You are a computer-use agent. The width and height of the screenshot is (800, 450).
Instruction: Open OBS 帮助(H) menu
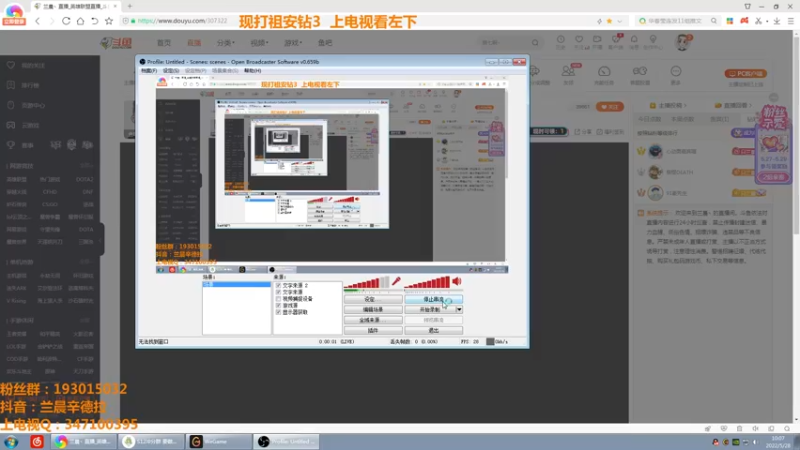point(253,70)
